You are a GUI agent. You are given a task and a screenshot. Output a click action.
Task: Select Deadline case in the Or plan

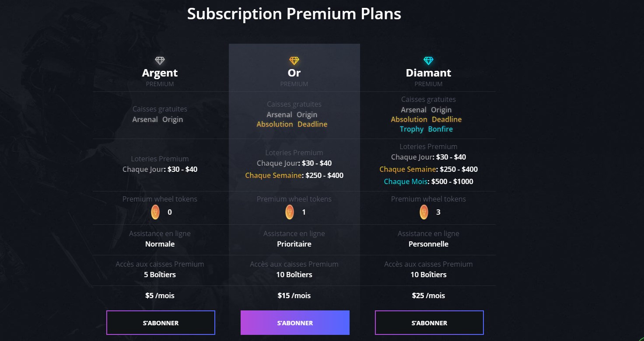point(312,124)
